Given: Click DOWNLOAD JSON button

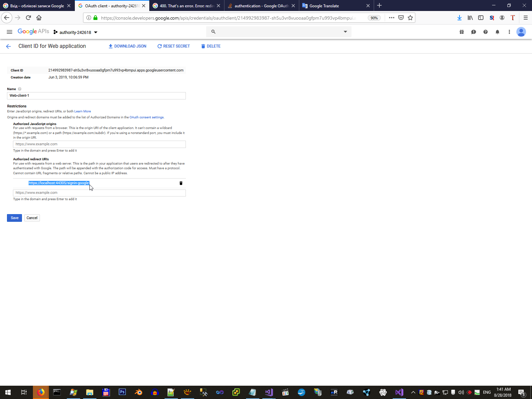Looking at the screenshot, I should click(127, 46).
